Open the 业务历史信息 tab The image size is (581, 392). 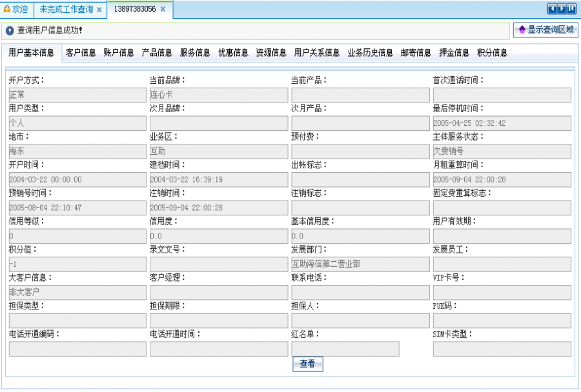coord(370,53)
